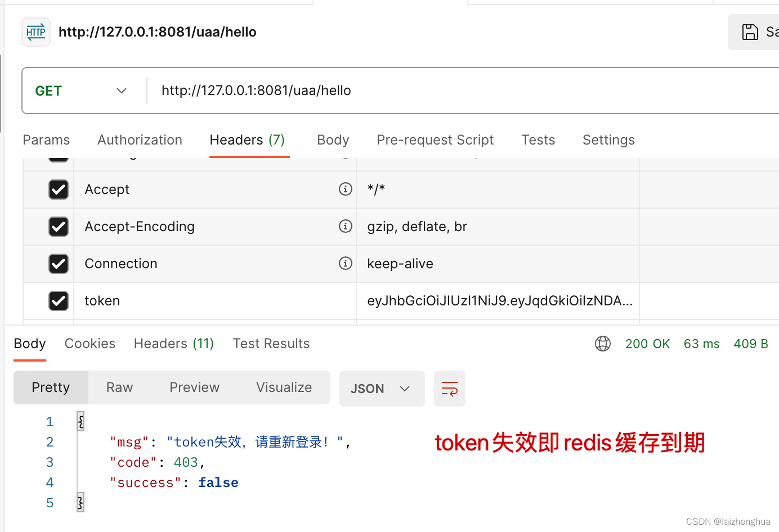
Task: Open the JSON format dropdown
Action: coord(382,389)
